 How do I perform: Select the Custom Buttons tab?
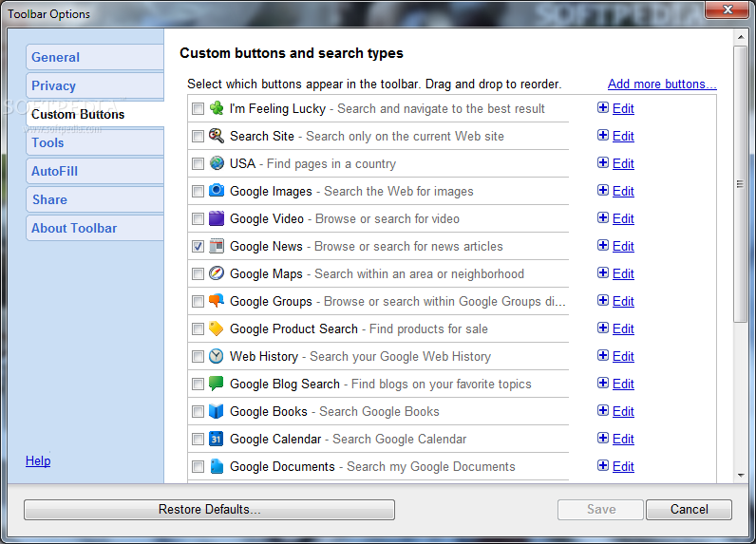tap(95, 114)
